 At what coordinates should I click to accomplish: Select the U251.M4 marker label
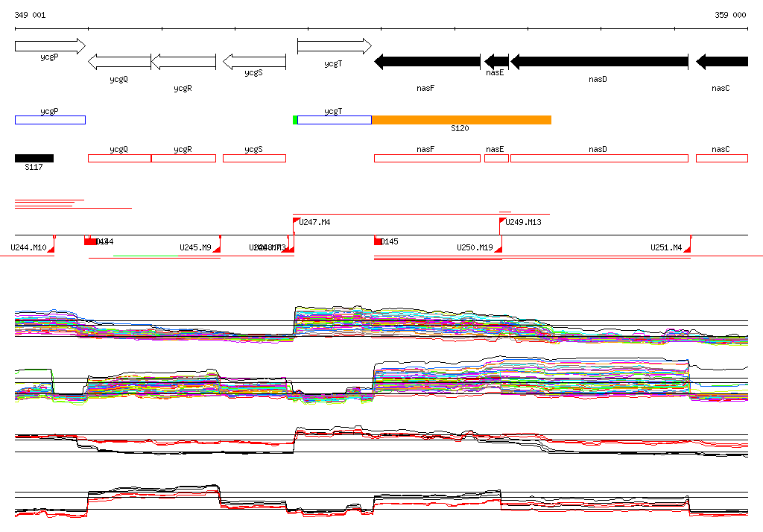[667, 247]
